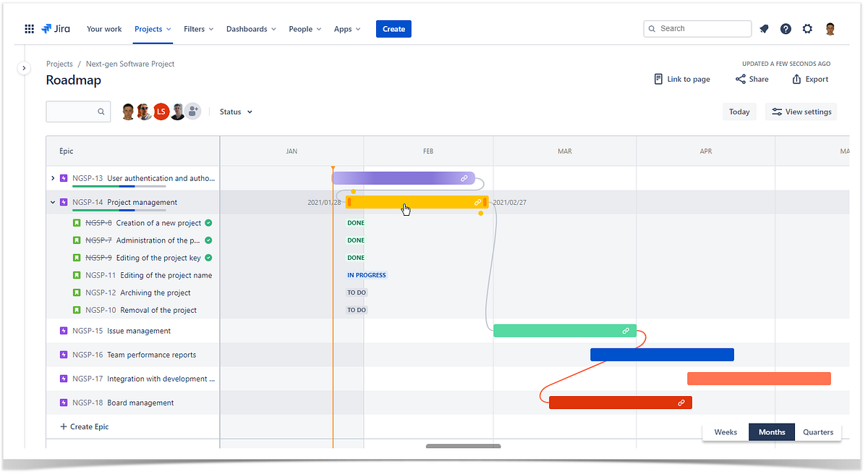Open Jira settings with the gear icon
Screen dimensions: 868x475
(x=807, y=28)
